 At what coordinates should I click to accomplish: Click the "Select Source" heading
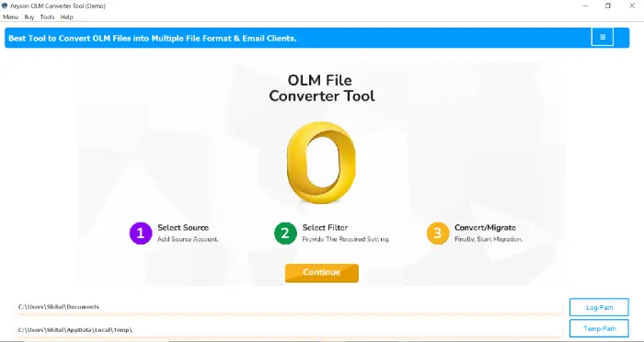[x=183, y=227]
